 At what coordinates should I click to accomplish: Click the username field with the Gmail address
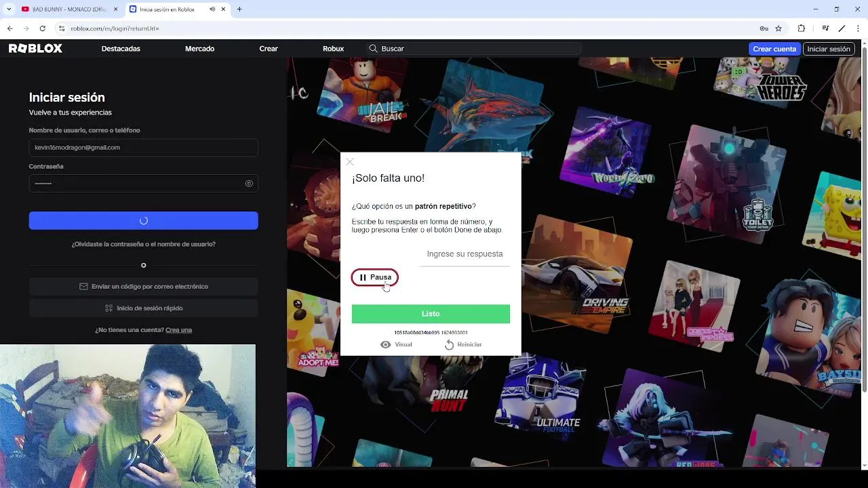click(x=143, y=148)
